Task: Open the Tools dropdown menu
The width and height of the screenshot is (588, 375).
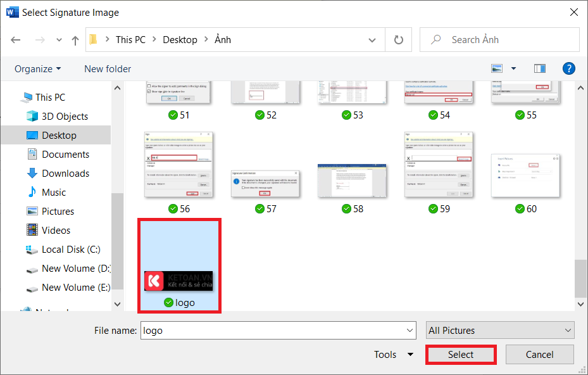Action: click(394, 354)
